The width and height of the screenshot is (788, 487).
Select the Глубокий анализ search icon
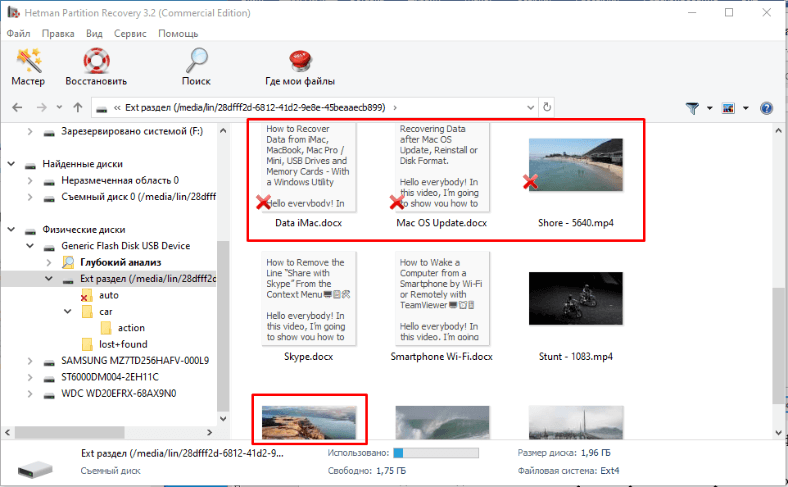tap(68, 262)
